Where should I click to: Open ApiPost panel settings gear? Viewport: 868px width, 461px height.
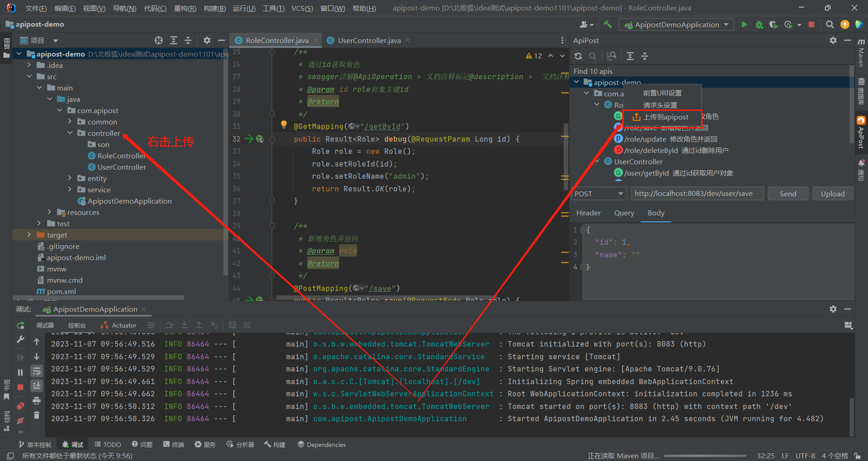point(833,40)
